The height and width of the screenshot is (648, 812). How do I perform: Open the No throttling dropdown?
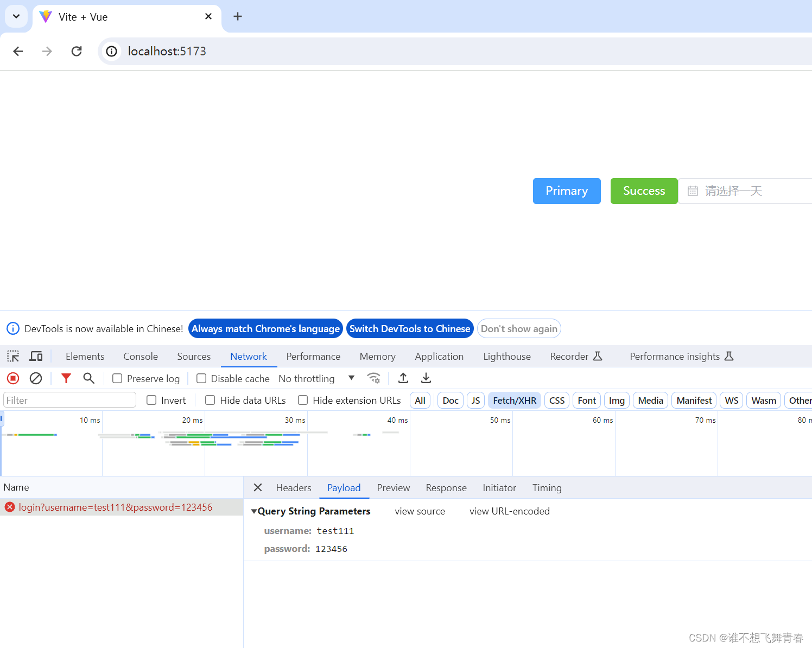[316, 378]
